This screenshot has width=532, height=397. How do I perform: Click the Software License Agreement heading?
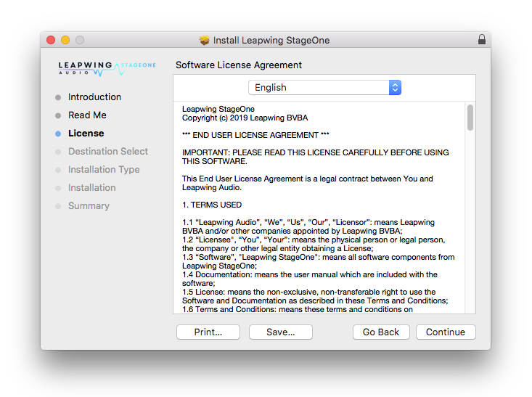coord(239,65)
